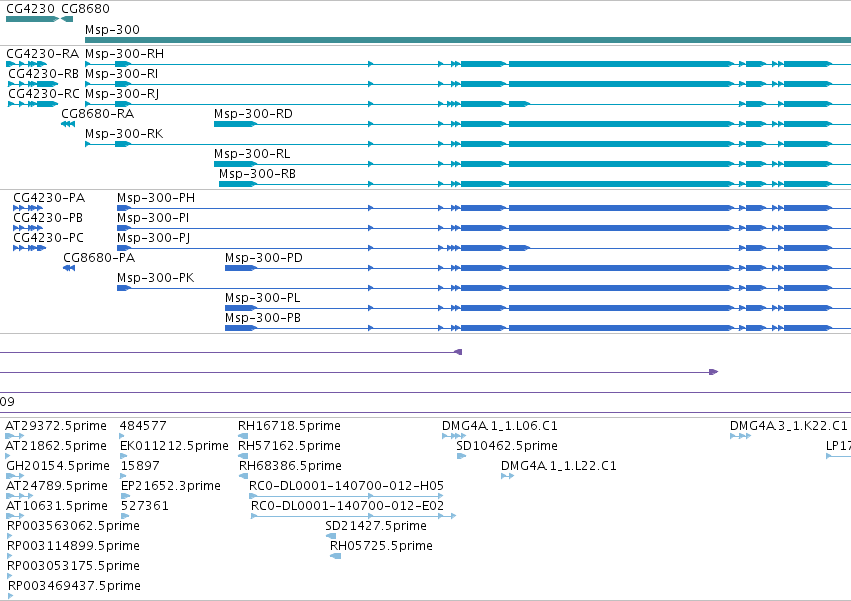This screenshot has height=601, width=851.
Task: Select transcript CG4230-RA label
Action: click(x=42, y=54)
